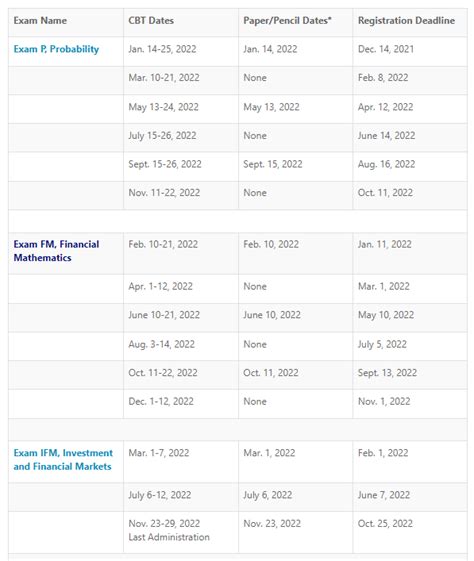Open the Exam P, Probability link
This screenshot has width=474, height=561.
[56, 49]
